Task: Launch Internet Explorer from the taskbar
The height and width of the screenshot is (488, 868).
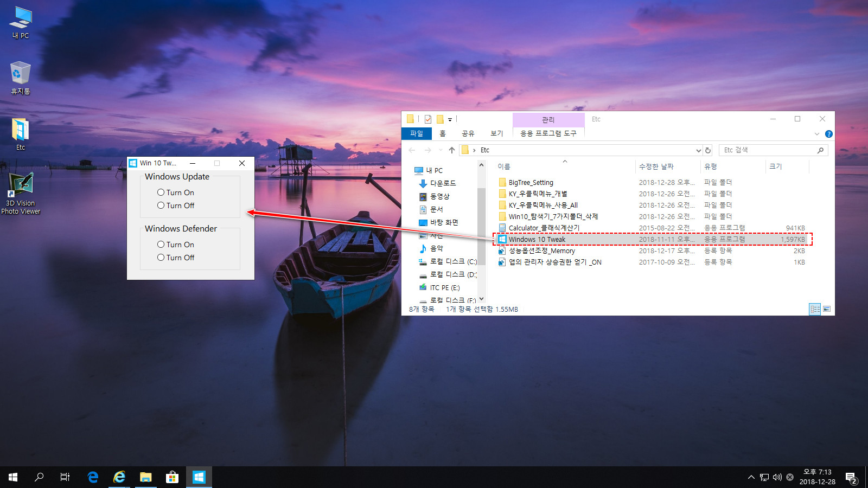Action: click(x=119, y=477)
